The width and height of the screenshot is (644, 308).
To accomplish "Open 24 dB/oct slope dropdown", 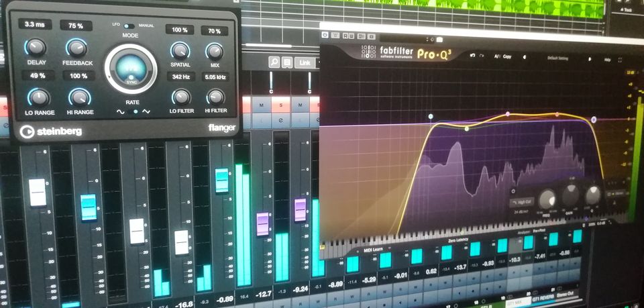I will [x=522, y=212].
